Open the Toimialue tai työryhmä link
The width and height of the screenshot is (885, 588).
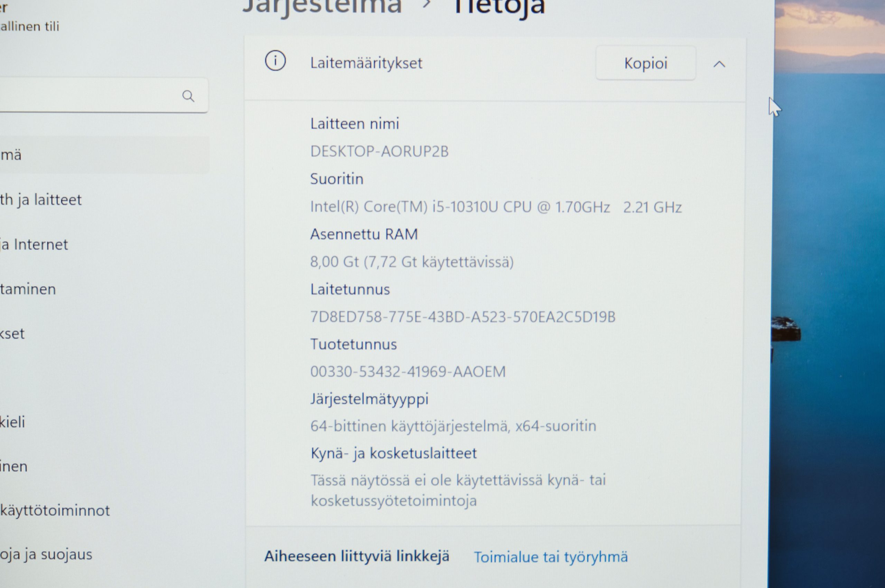coord(551,557)
